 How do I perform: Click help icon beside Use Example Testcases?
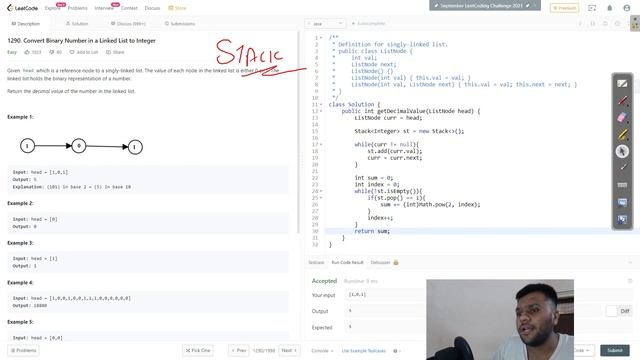point(395,351)
